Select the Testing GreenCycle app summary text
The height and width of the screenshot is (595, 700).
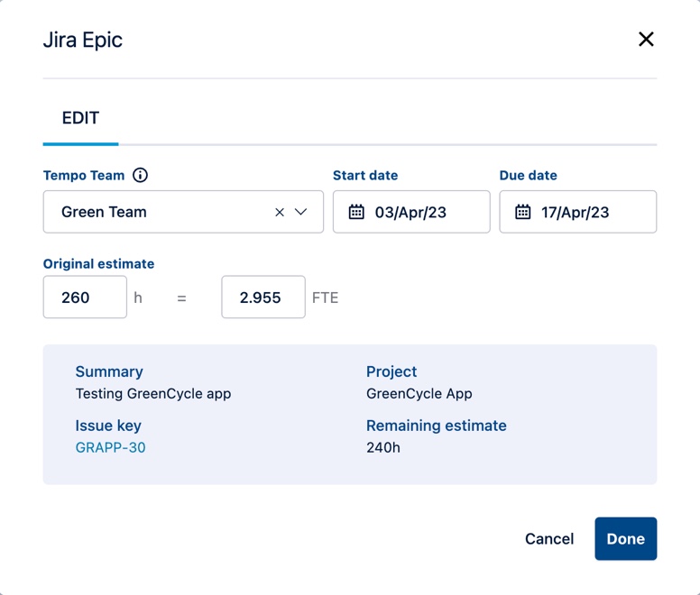pyautogui.click(x=153, y=393)
